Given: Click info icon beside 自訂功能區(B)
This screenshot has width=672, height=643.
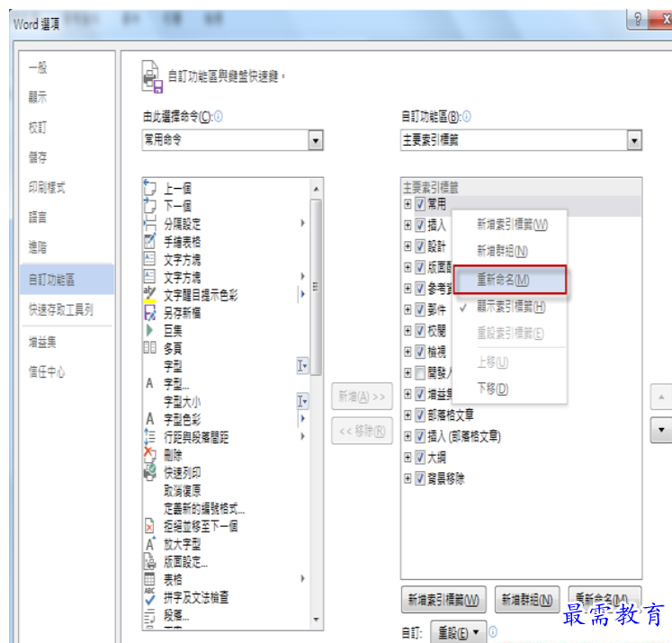Looking at the screenshot, I should tap(466, 116).
